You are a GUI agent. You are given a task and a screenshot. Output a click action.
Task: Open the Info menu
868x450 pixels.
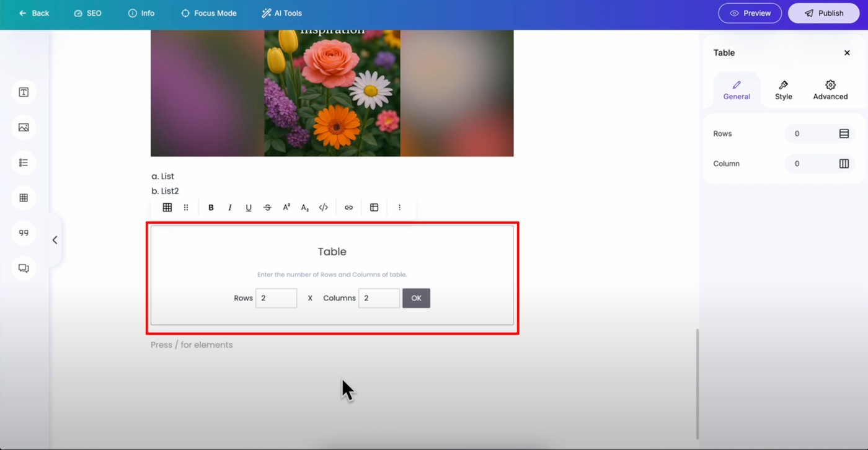click(x=141, y=13)
